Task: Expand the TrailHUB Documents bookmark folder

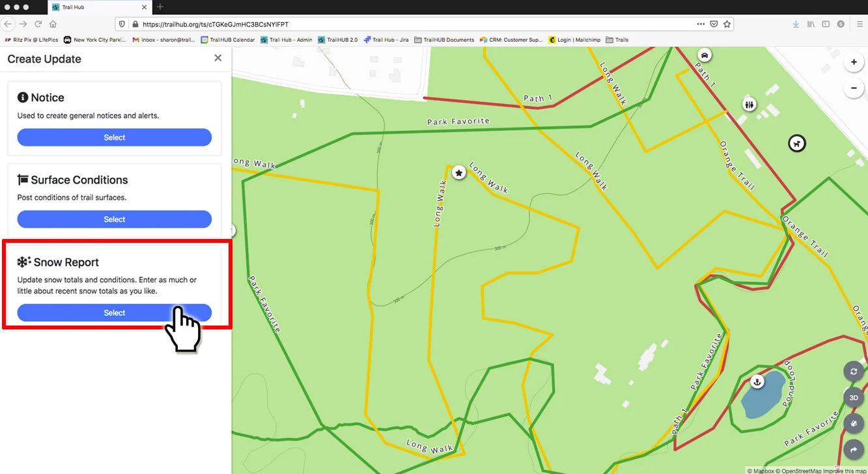Action: pyautogui.click(x=444, y=40)
